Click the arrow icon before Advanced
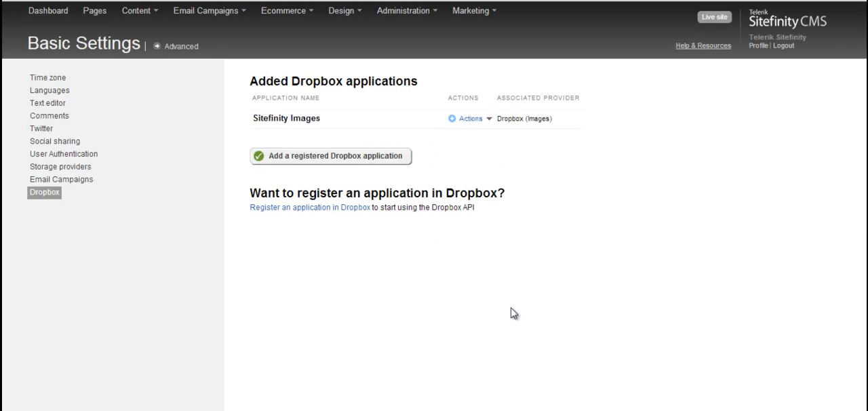The width and height of the screenshot is (868, 411). [157, 46]
